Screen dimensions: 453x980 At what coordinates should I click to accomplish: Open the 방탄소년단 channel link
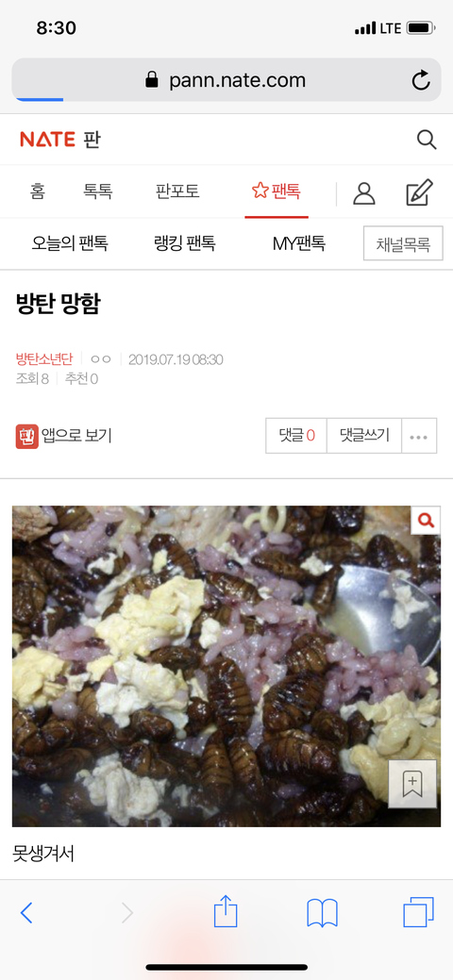tap(43, 359)
